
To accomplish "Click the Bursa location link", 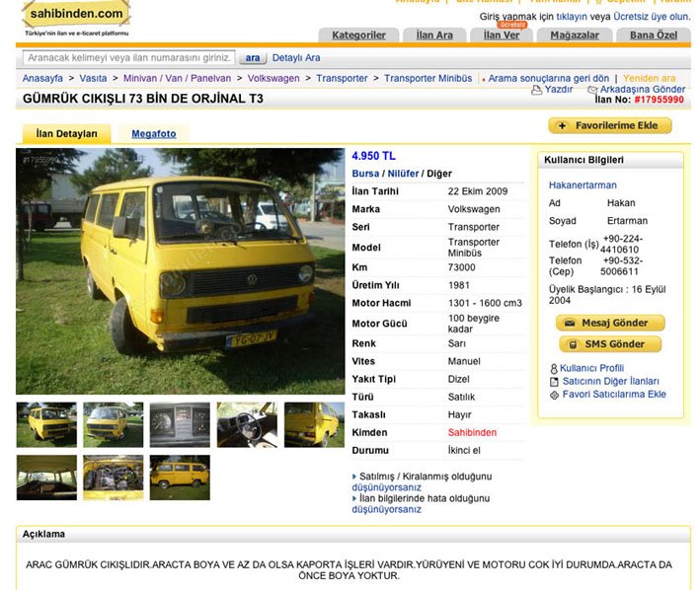I will (365, 174).
